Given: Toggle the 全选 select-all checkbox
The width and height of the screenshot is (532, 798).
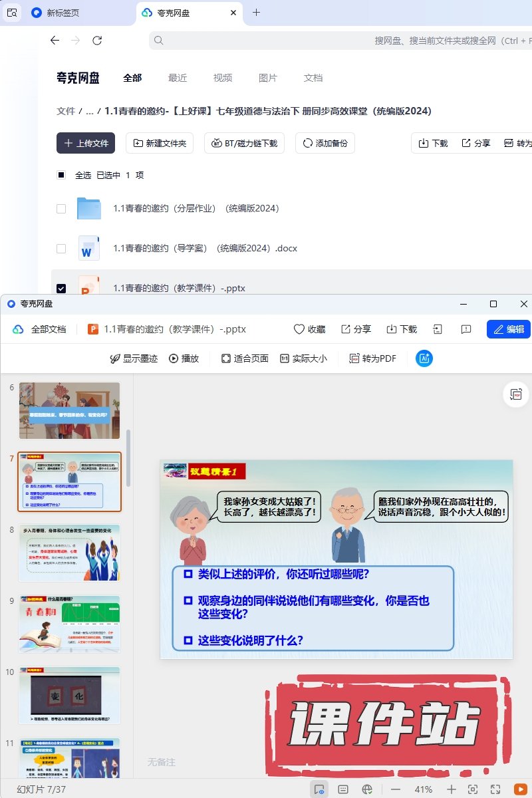Looking at the screenshot, I should [x=61, y=175].
